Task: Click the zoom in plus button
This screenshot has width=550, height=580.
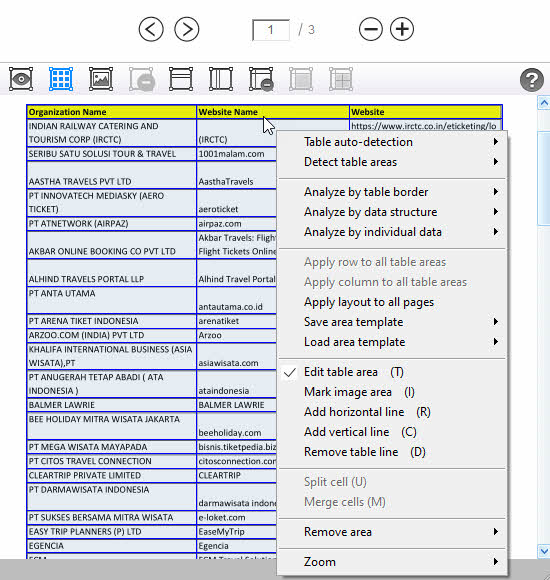Action: tap(402, 29)
